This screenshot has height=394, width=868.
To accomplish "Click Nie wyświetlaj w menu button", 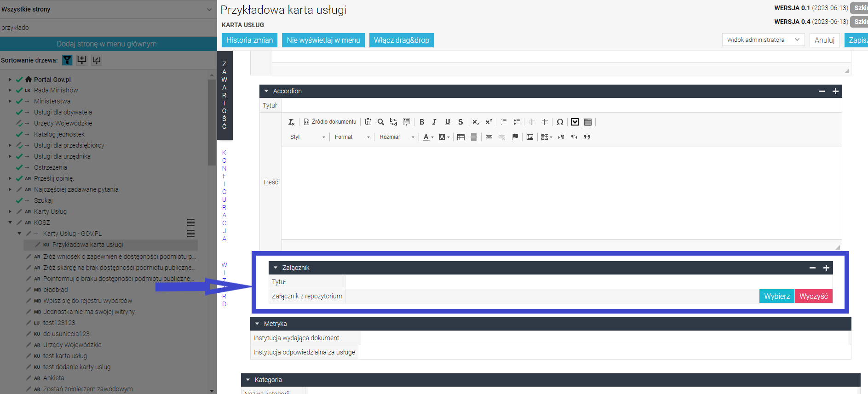I will pyautogui.click(x=323, y=40).
